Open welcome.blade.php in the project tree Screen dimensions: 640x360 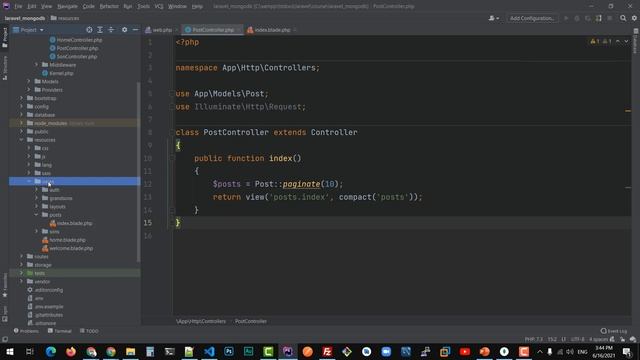67,248
